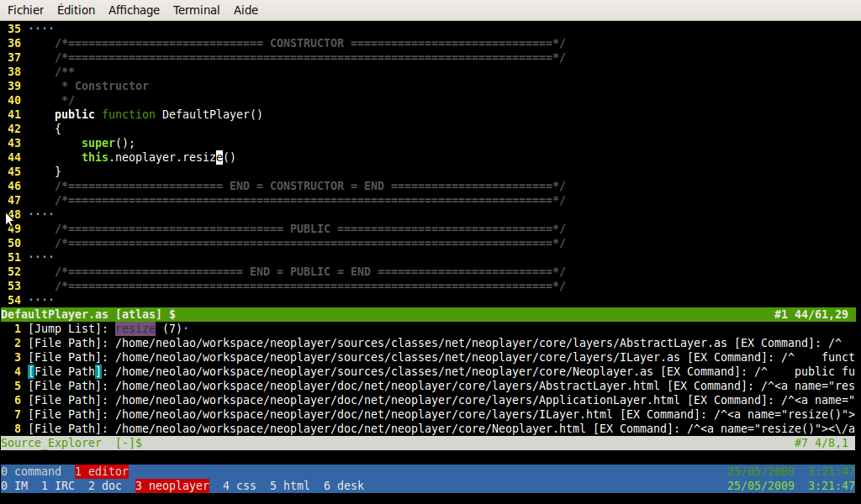Open the Terminal menu
The image size is (861, 504).
coord(196,10)
